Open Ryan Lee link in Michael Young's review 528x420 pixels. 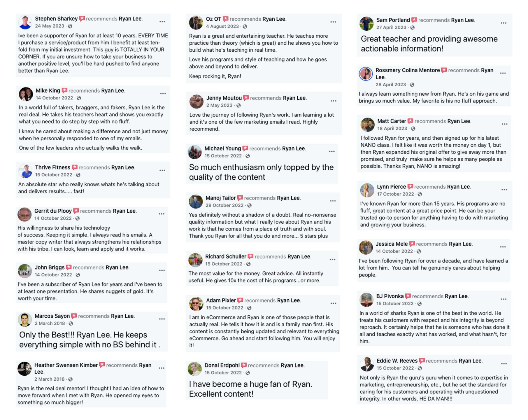point(294,148)
